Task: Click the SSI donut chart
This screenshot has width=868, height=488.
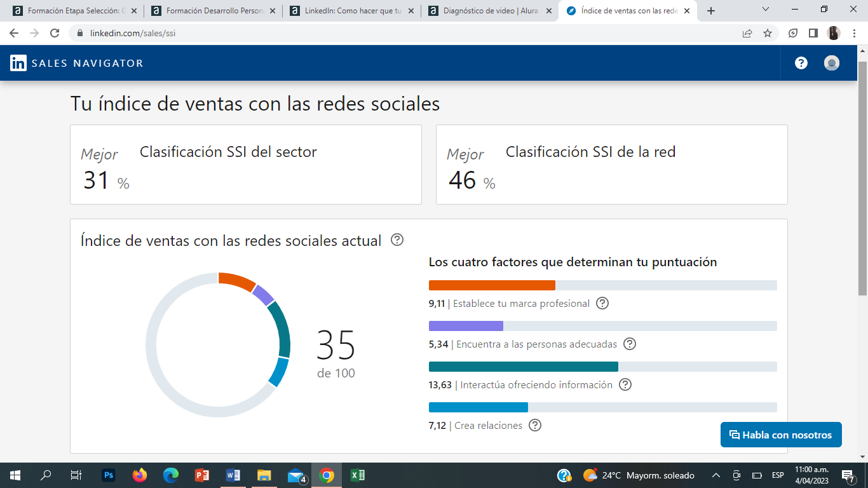Action: coord(218,345)
